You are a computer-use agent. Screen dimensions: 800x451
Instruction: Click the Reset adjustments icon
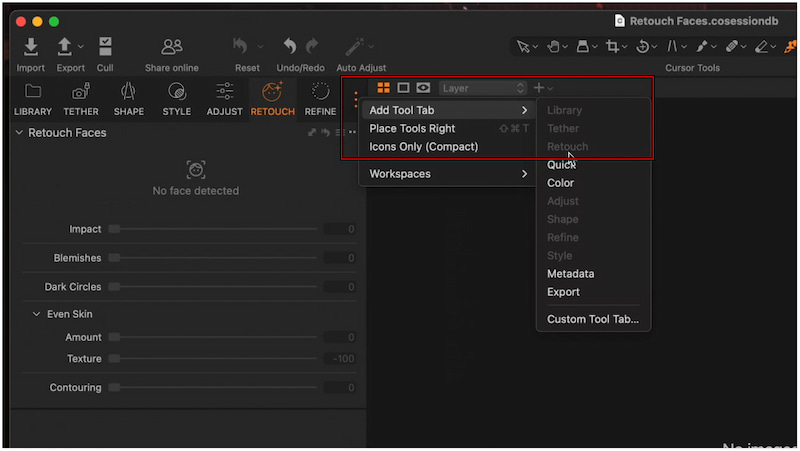240,46
